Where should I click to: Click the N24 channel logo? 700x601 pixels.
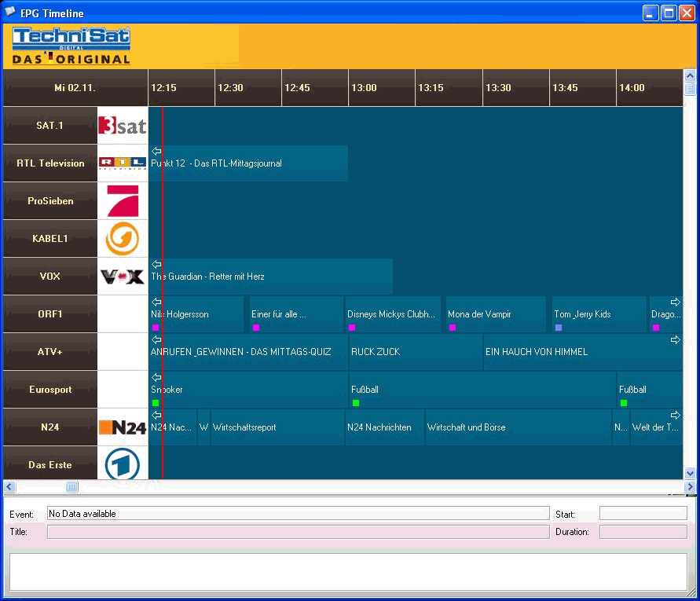pos(123,427)
